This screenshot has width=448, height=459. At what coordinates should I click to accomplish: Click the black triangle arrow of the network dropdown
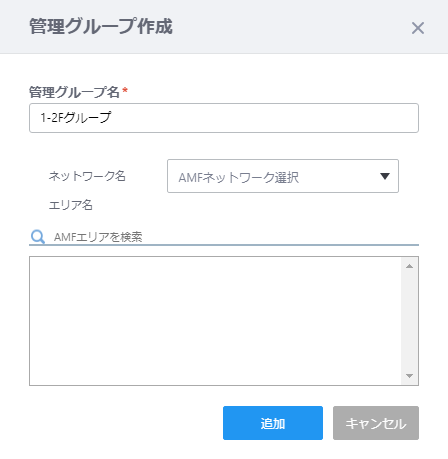tap(385, 176)
